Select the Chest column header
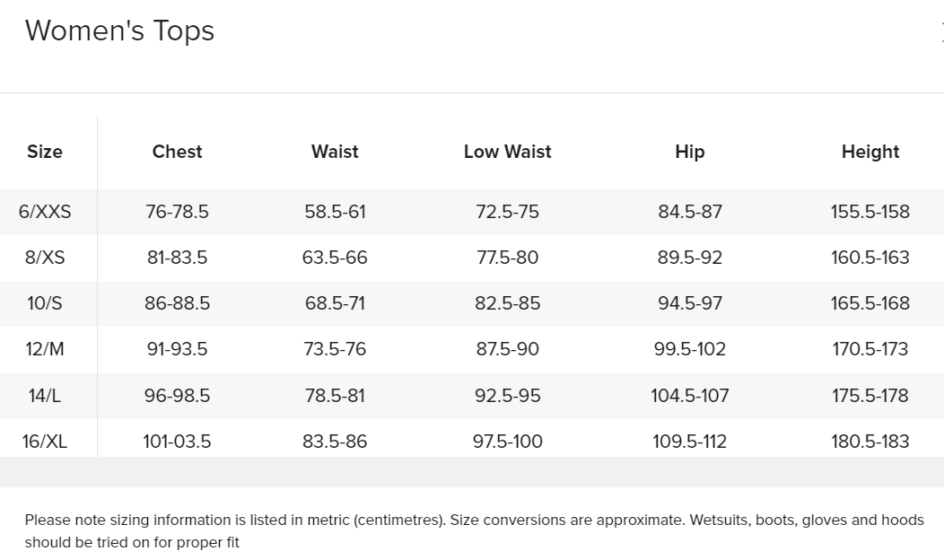 [177, 152]
